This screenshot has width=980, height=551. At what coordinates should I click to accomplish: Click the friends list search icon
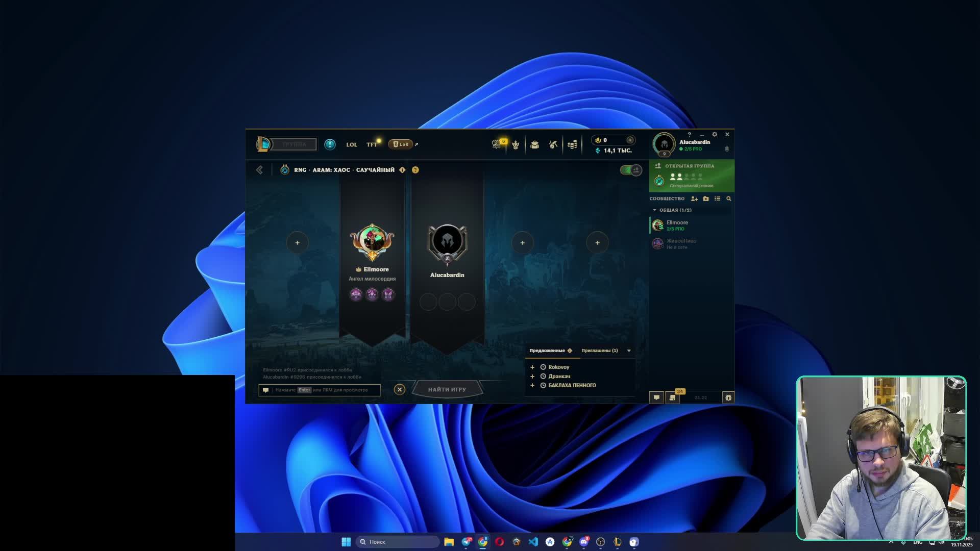[x=729, y=199]
